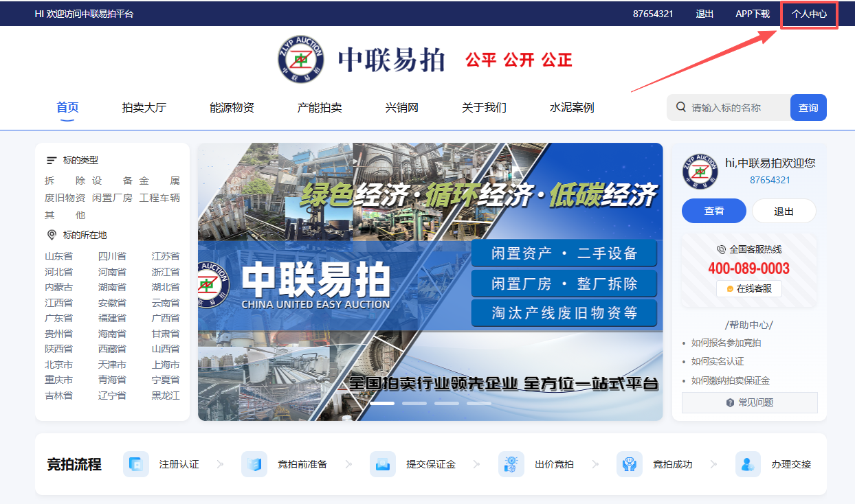Image resolution: width=855 pixels, height=504 pixels.
Task: Click APP下载 in top bar
Action: (753, 14)
